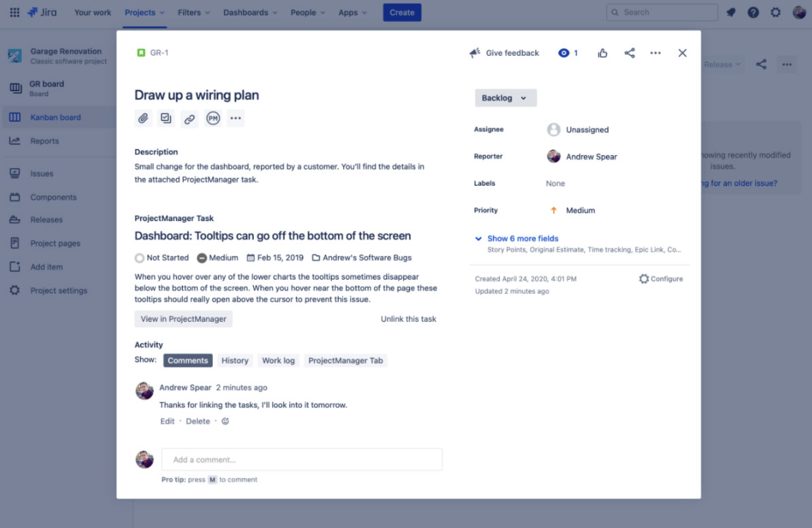Click Unlink this task
Viewport: 812px width, 528px height.
point(409,318)
